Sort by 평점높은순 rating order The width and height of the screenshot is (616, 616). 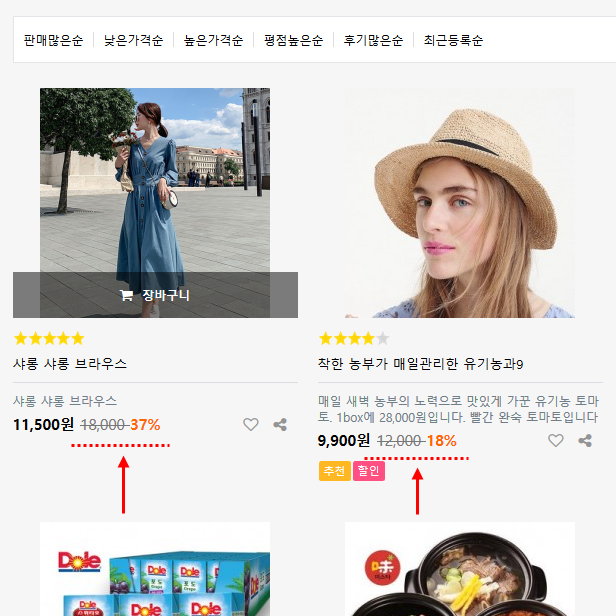pos(293,41)
